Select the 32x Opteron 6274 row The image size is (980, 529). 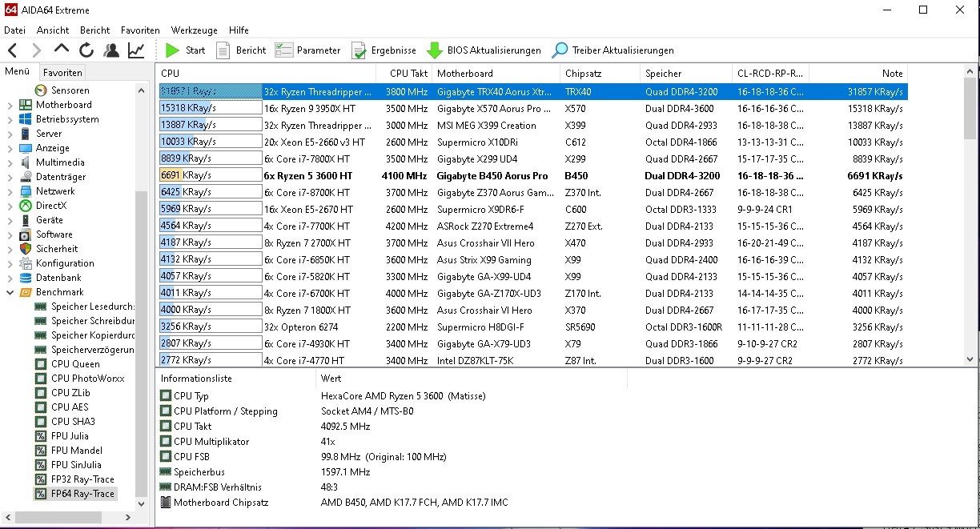click(x=532, y=327)
